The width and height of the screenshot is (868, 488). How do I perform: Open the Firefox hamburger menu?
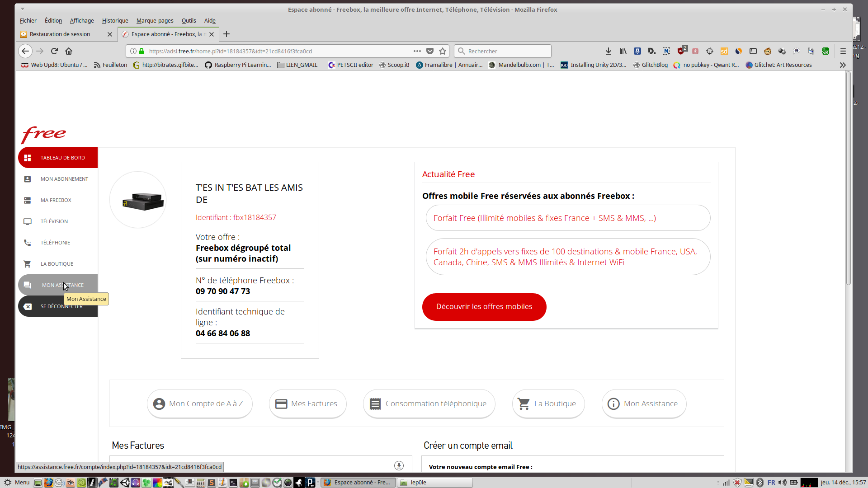click(843, 51)
